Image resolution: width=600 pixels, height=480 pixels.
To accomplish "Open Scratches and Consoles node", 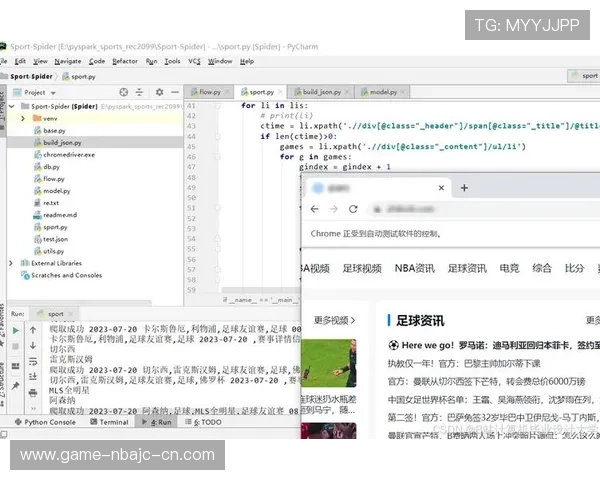I will click(62, 275).
